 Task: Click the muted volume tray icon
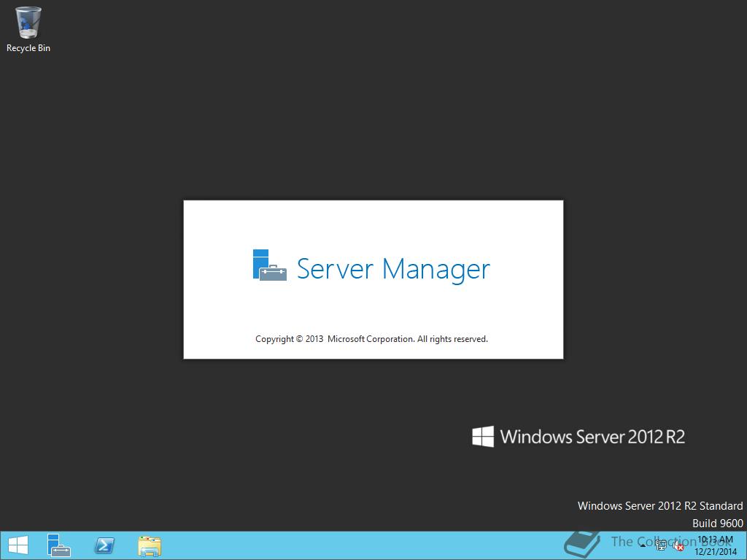tap(678, 546)
